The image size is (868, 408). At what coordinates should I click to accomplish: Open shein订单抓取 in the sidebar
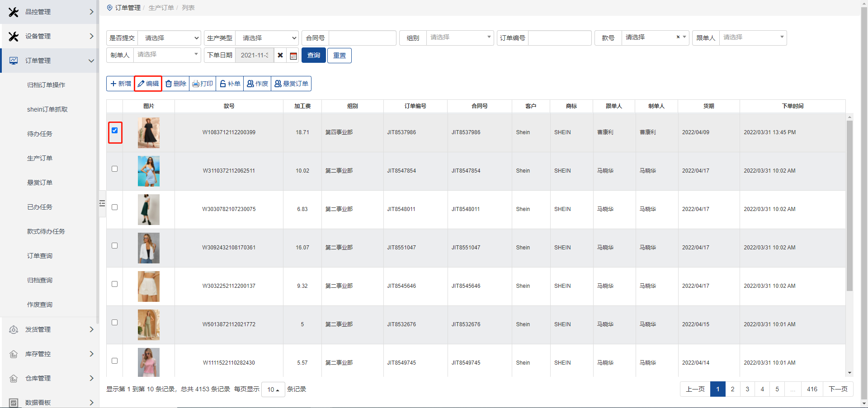click(x=47, y=109)
